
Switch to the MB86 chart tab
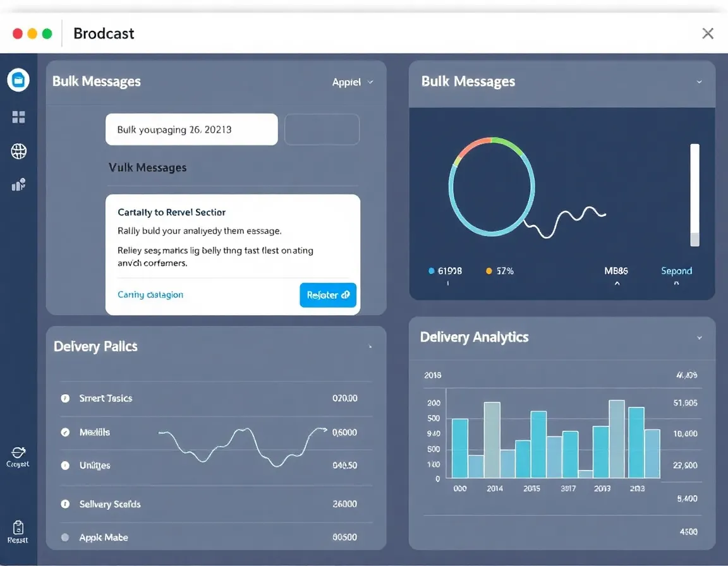pos(616,271)
